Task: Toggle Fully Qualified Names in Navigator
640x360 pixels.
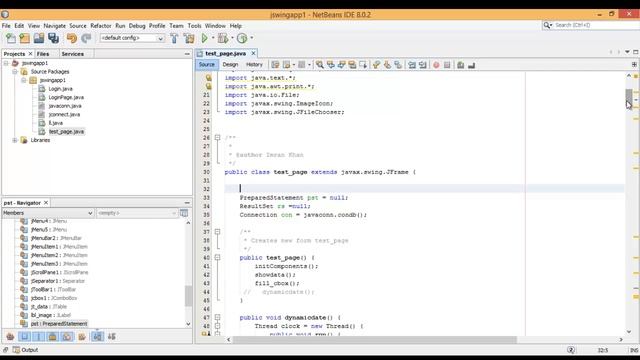Action: 82,337
